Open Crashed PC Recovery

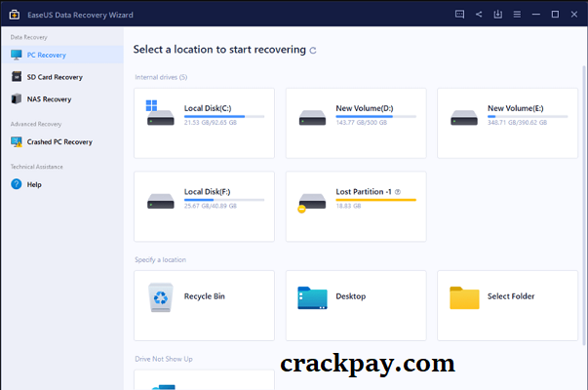click(x=62, y=141)
